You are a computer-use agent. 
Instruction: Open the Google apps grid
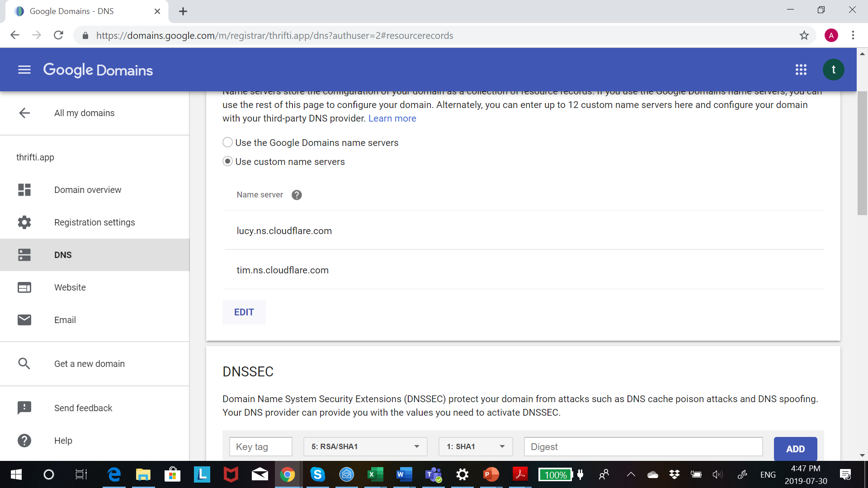tap(801, 70)
